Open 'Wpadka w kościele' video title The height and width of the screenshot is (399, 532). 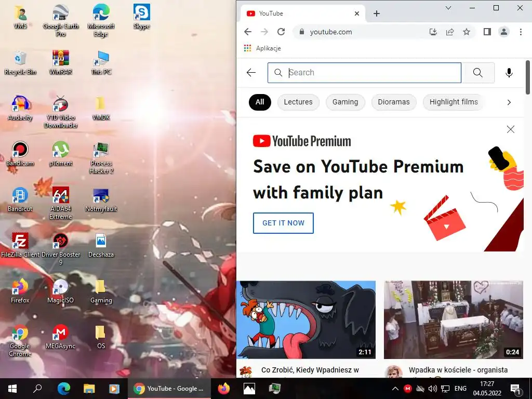pos(458,370)
